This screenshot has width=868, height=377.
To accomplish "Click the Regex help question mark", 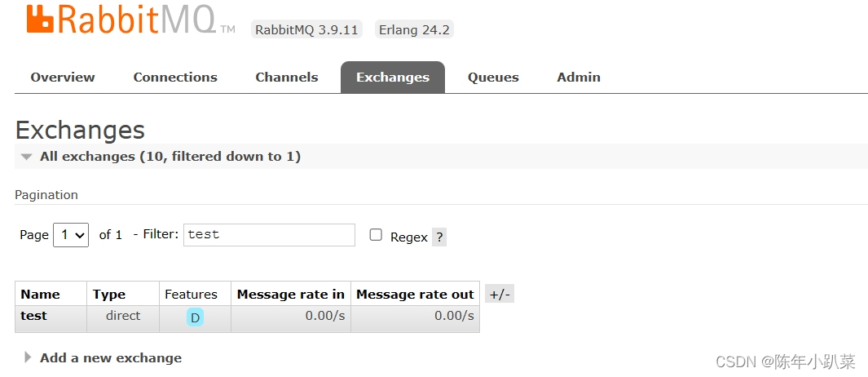I will [x=439, y=237].
